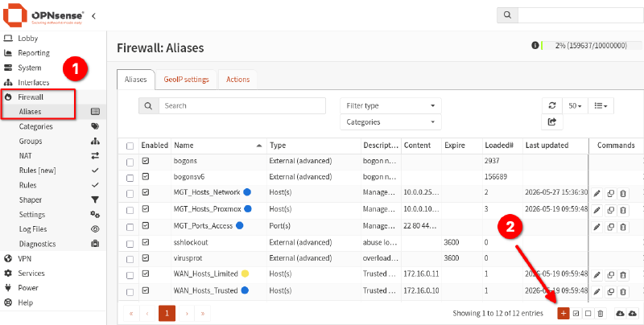
Task: Expand the Services menu in sidebar
Action: (31, 274)
